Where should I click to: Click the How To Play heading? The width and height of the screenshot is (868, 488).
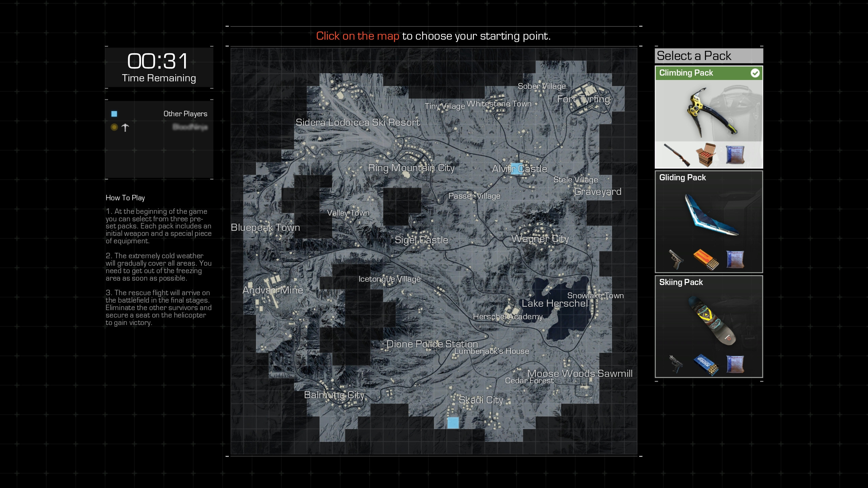[x=125, y=198]
